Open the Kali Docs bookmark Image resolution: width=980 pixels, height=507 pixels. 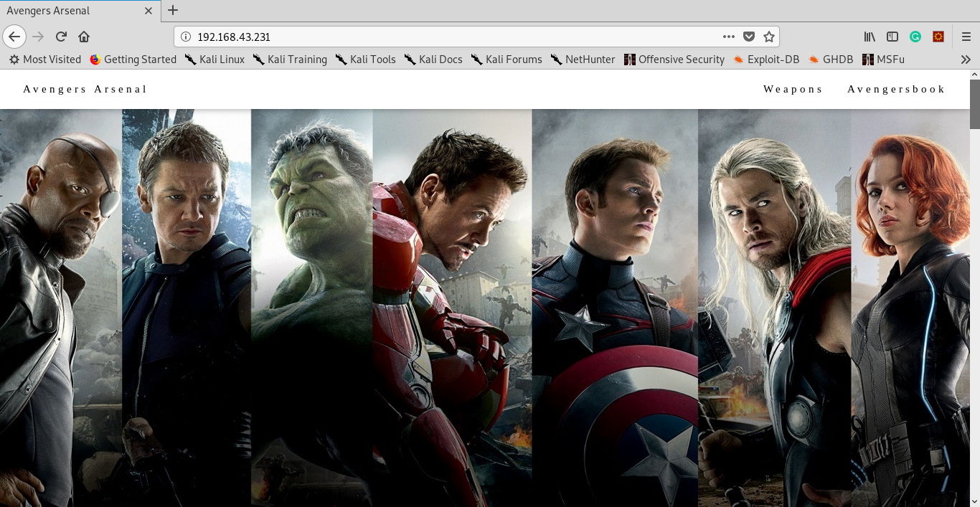pos(433,60)
